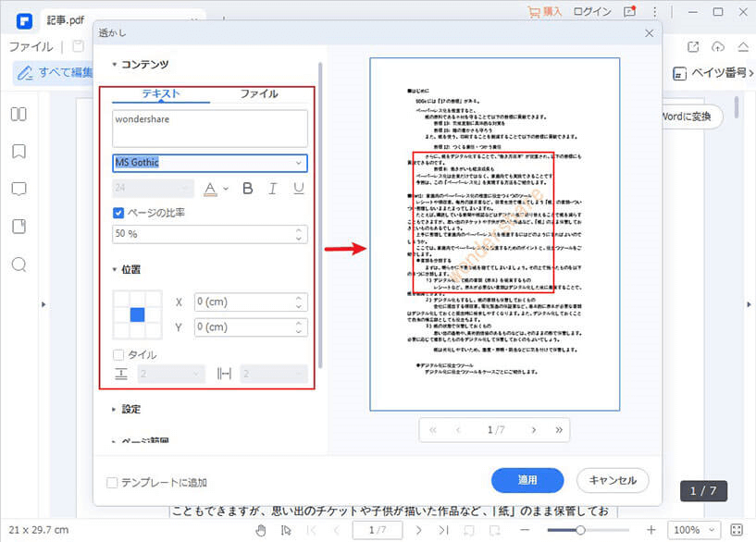Open the MS Gothic font dropdown
This screenshot has width=756, height=542.
click(x=209, y=163)
